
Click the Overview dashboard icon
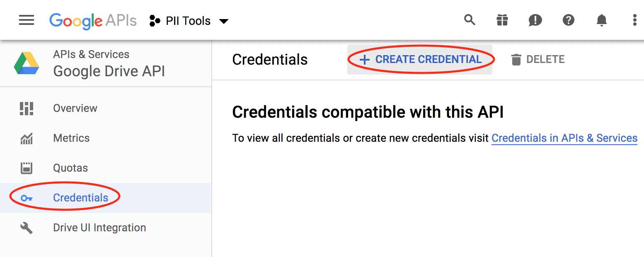[x=27, y=108]
